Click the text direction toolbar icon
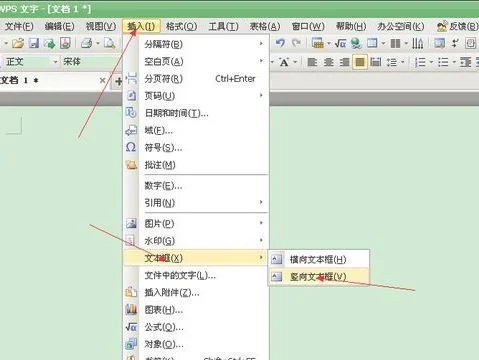Image resolution: width=479 pixels, height=360 pixels. pos(418,43)
